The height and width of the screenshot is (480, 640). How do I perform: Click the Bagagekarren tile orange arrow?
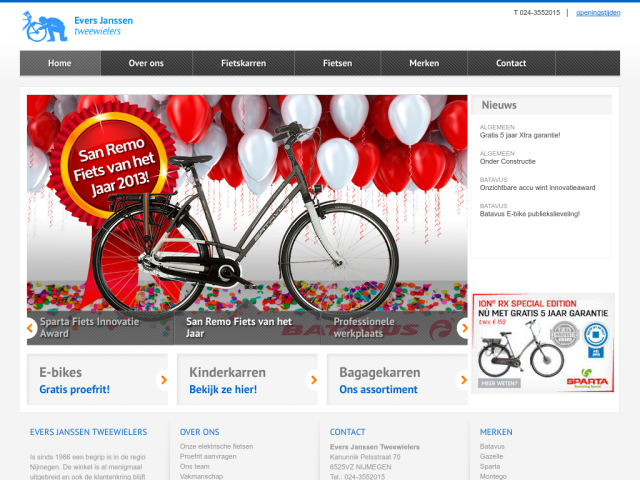click(463, 380)
